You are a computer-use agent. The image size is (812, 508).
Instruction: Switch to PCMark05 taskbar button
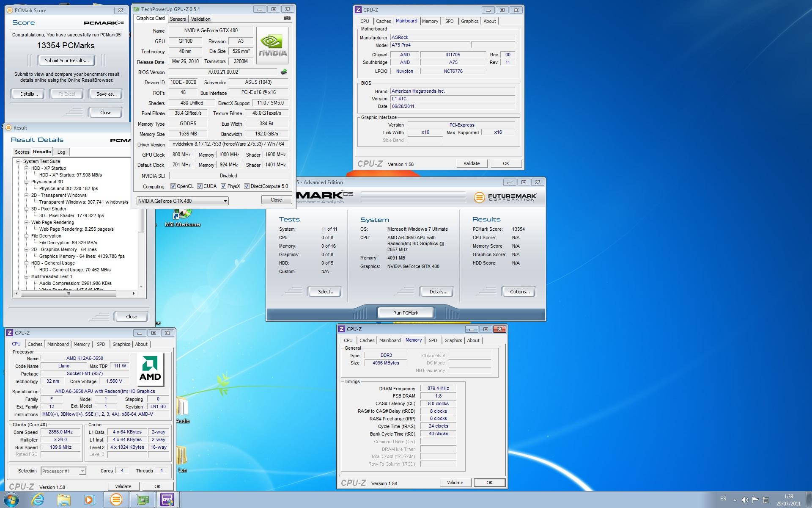point(116,500)
